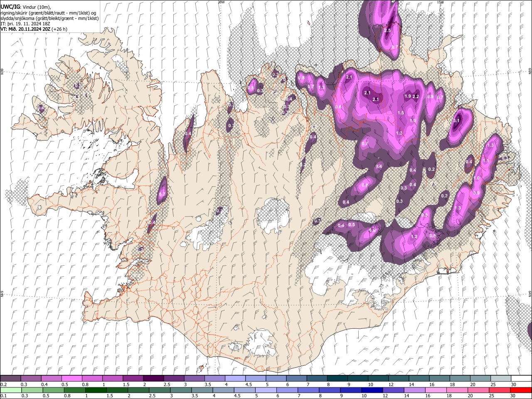Select the dark purple upper swatch between 2 and 2.5
The height and width of the screenshot is (399, 532).
click(x=153, y=379)
